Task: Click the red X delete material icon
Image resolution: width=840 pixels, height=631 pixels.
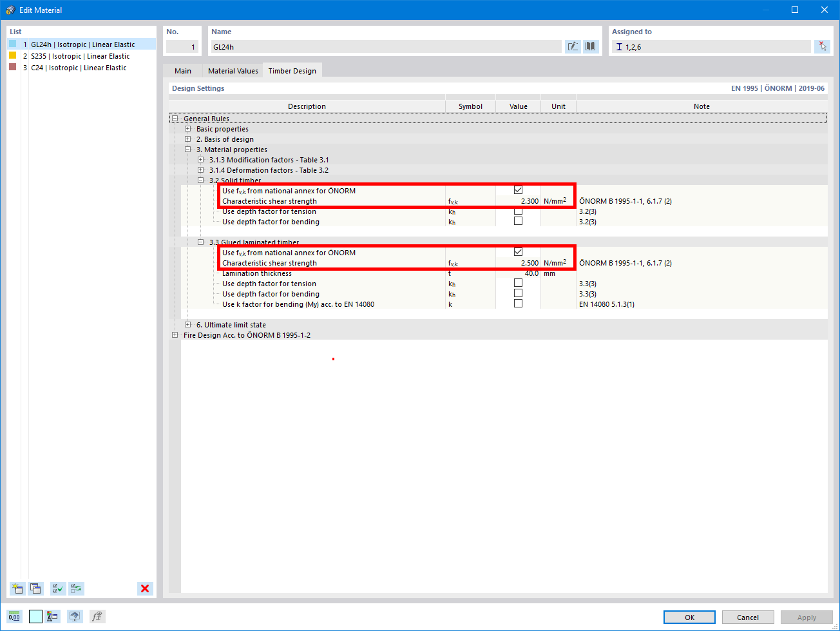Action: [x=145, y=588]
